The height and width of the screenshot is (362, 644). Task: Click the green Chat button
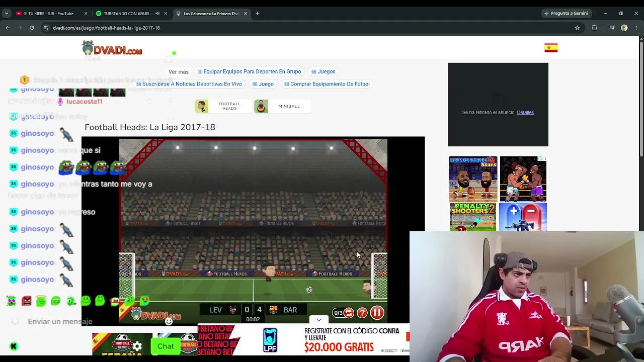[166, 346]
